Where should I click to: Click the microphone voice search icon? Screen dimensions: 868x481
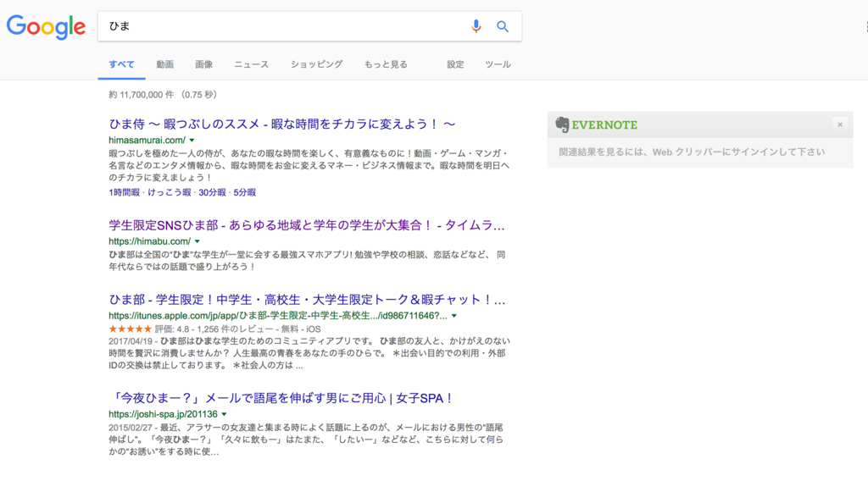click(x=476, y=26)
